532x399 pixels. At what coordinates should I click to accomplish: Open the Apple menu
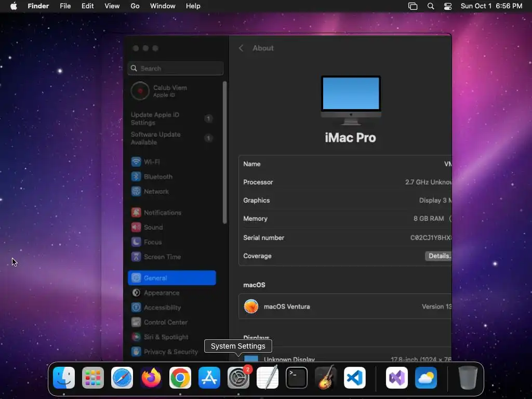point(14,6)
